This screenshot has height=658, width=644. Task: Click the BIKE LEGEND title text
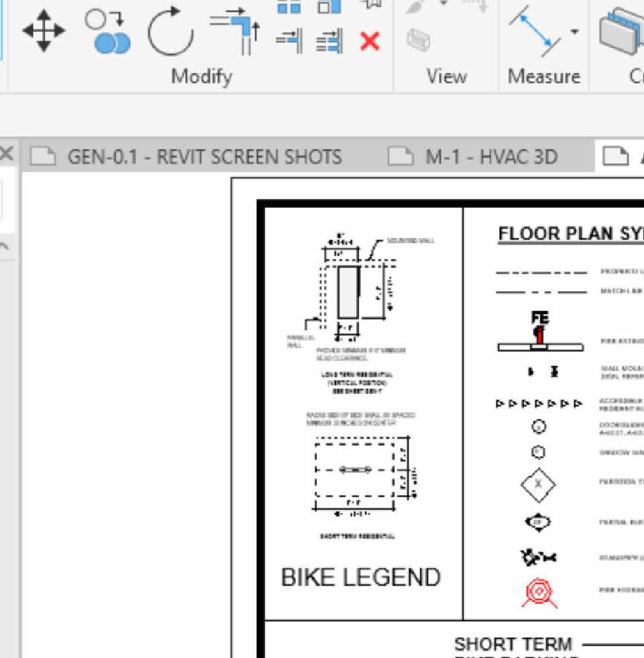pyautogui.click(x=361, y=577)
